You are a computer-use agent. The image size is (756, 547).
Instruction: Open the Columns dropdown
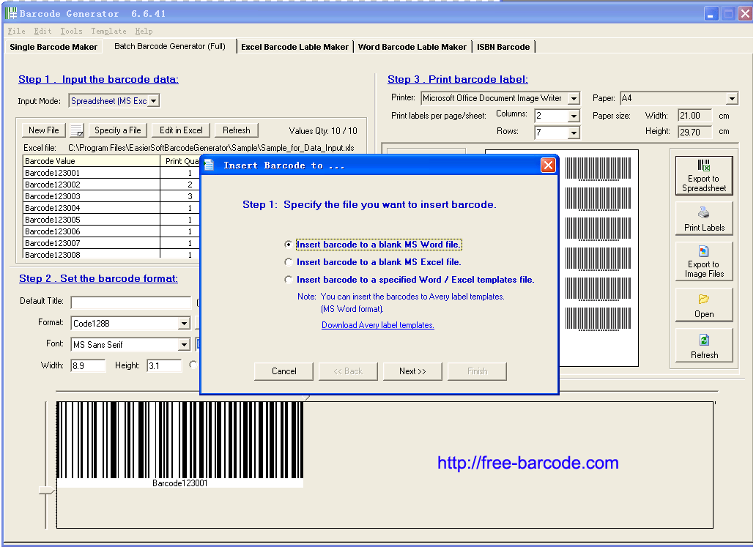574,116
